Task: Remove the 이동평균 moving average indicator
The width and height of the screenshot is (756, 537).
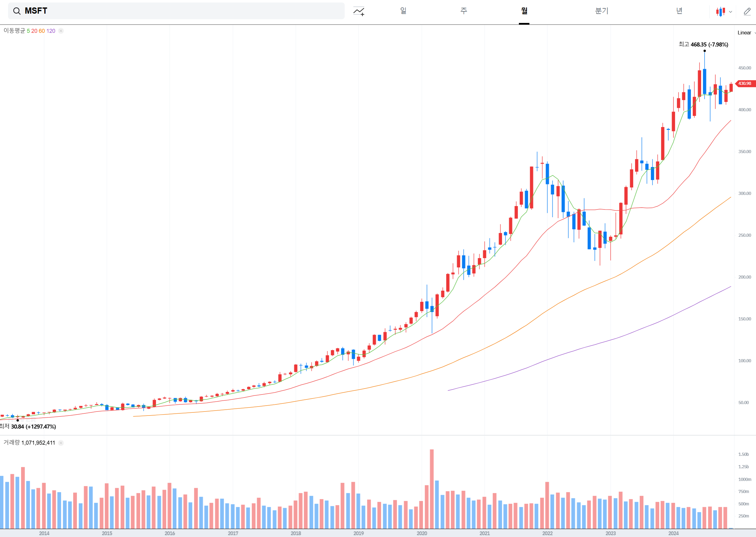Action: [61, 31]
